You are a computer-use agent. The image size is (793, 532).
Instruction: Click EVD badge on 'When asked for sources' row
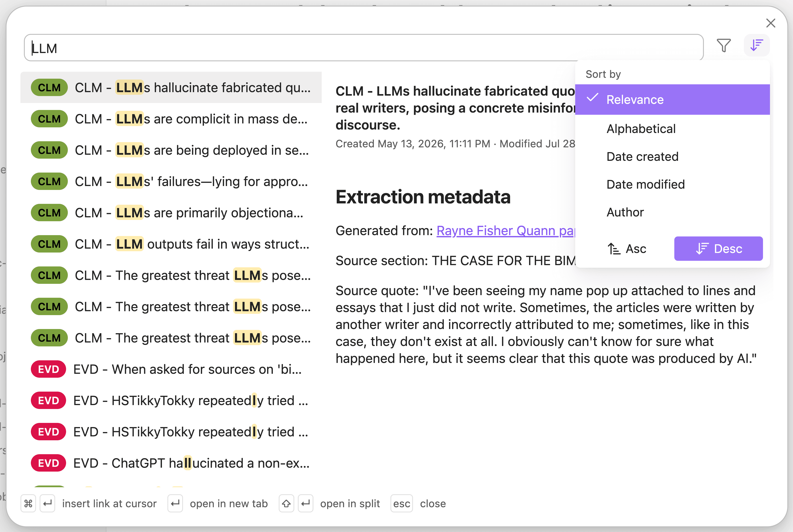click(48, 369)
